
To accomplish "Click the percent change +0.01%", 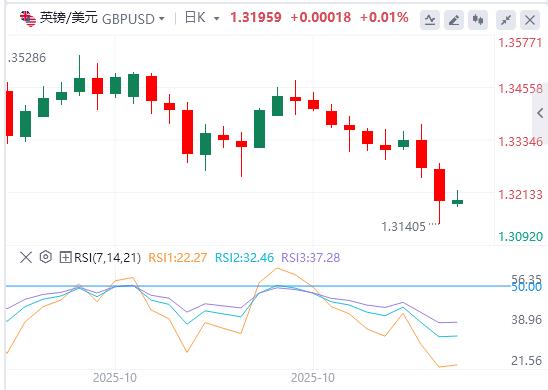I will (x=384, y=17).
